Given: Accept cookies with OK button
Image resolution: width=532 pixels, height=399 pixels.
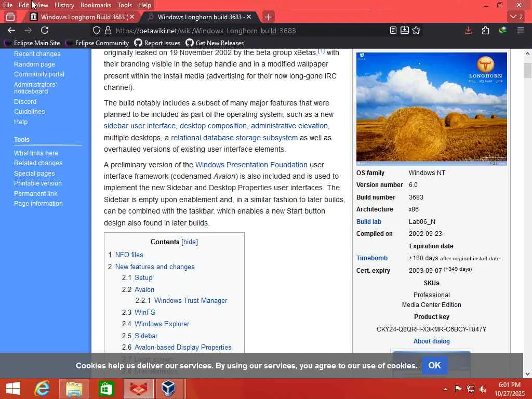Looking at the screenshot, I should [434, 365].
